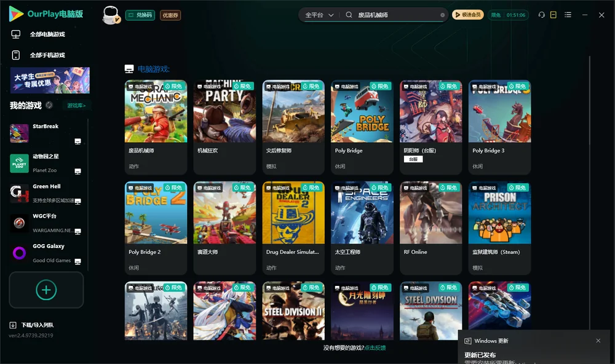
Task: Click the add game plus button
Action: (x=46, y=290)
